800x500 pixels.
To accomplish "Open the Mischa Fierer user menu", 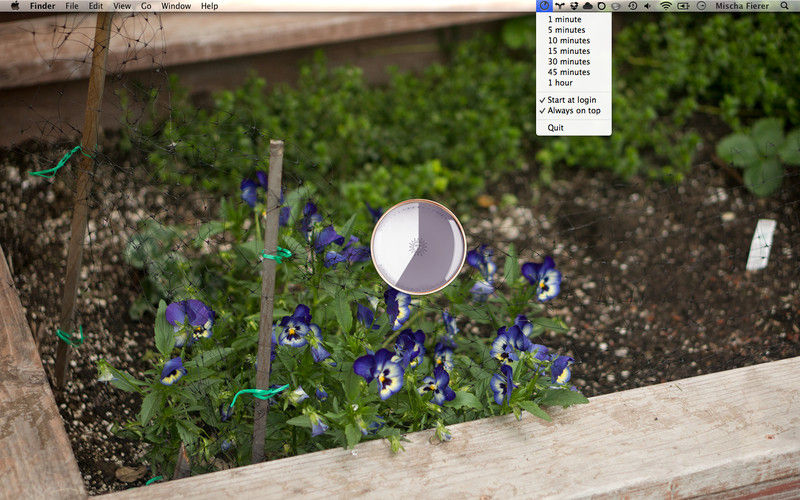I will [x=742, y=6].
